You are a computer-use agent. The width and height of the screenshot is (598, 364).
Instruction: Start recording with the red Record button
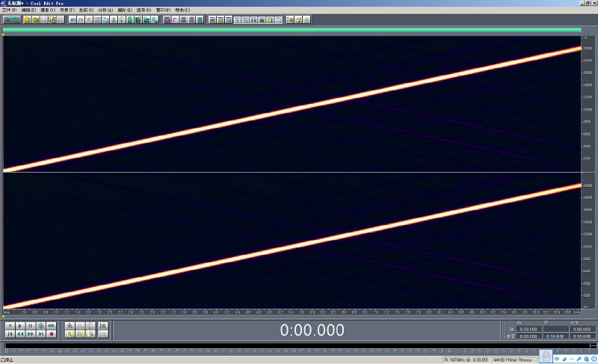[x=51, y=334]
